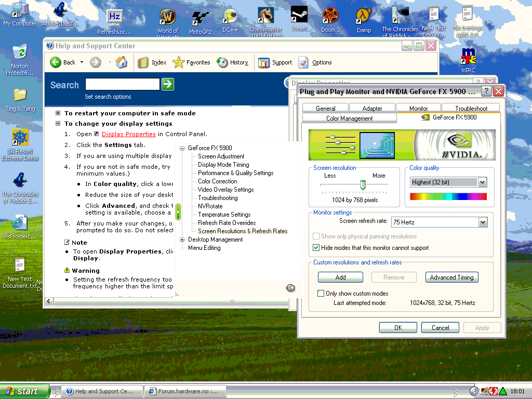
Task: Click Advanced Timing button
Action: pyautogui.click(x=451, y=277)
